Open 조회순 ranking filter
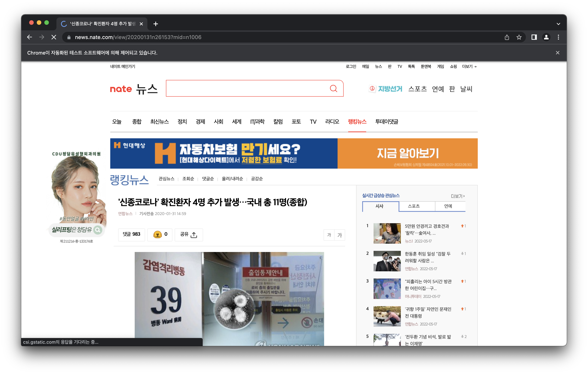588x374 pixels. (188, 179)
